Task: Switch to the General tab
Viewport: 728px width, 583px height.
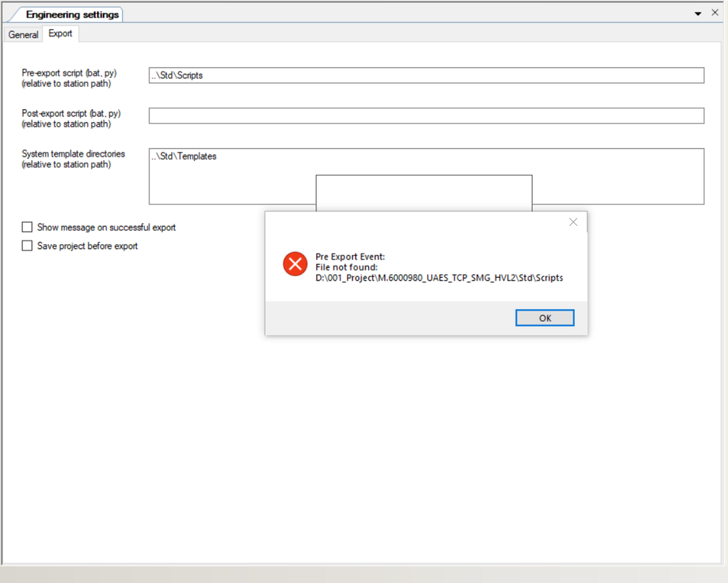Action: pos(23,34)
